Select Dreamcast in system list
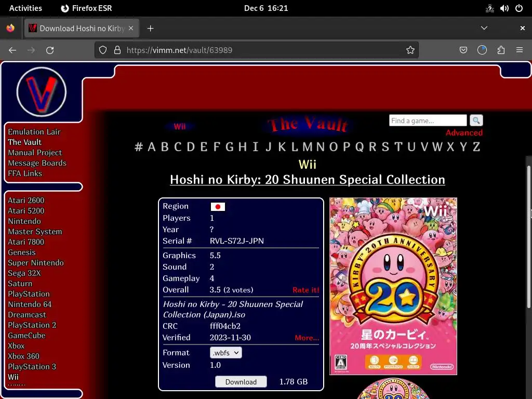The height and width of the screenshot is (399, 532). (x=27, y=314)
